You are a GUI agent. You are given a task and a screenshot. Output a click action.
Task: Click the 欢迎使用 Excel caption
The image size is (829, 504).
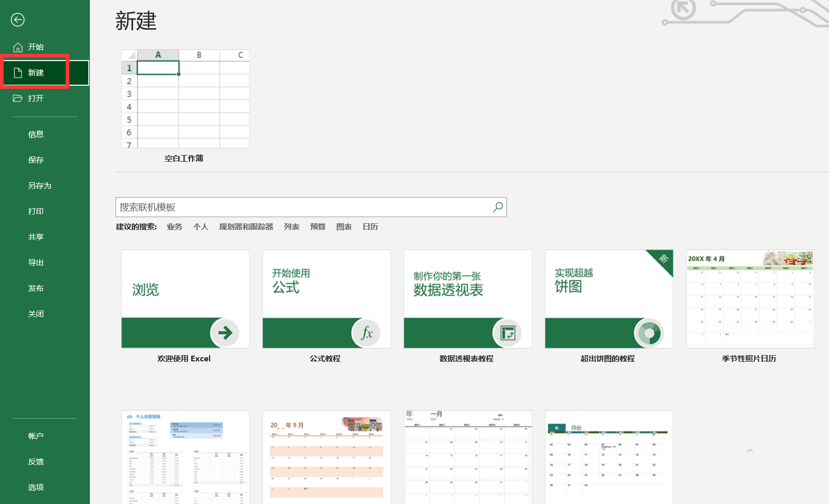click(x=184, y=358)
